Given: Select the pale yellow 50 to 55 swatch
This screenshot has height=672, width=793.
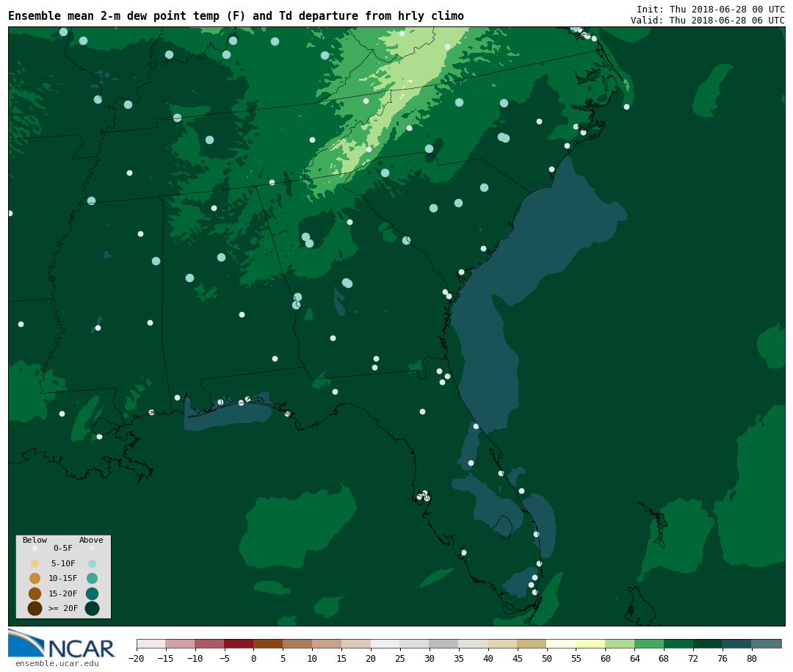Looking at the screenshot, I should click(x=562, y=643).
